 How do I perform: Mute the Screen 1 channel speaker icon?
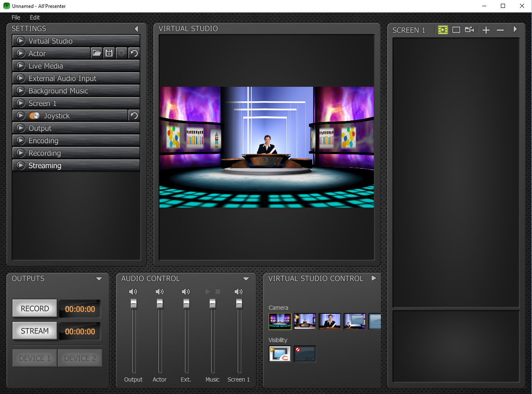coord(239,292)
